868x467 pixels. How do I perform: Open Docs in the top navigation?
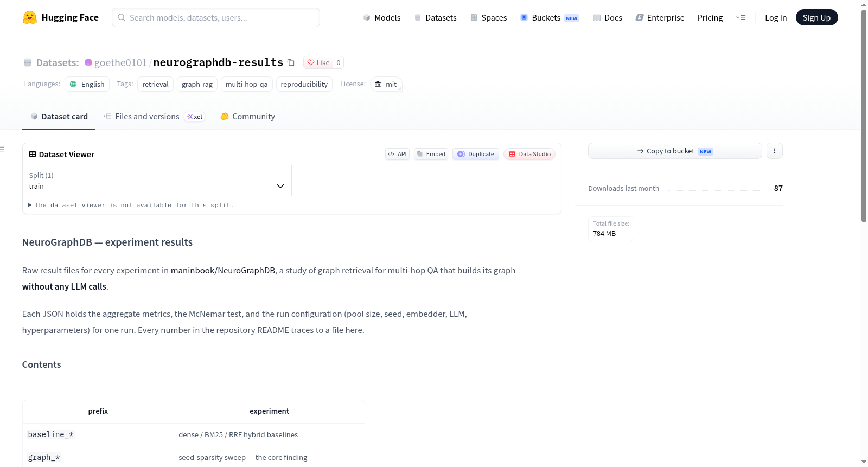607,17
